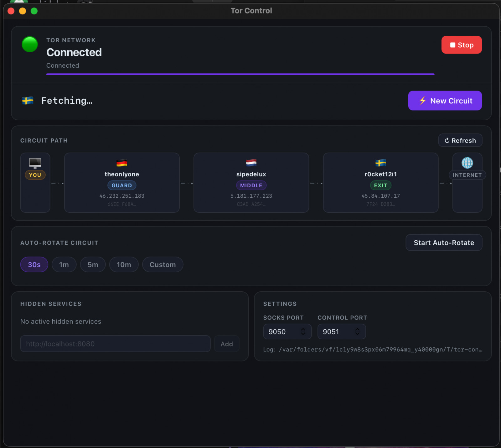The height and width of the screenshot is (448, 501).
Task: Adjust the Control port stepper arrows
Action: pyautogui.click(x=357, y=331)
